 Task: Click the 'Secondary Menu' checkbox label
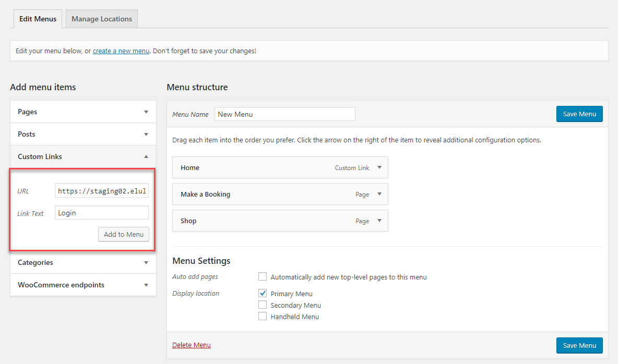click(295, 305)
